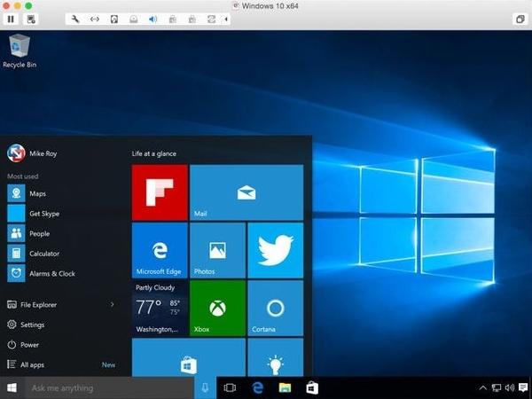532x399 pixels.
Task: Click the 'Life at a glance' group heading
Action: [154, 153]
